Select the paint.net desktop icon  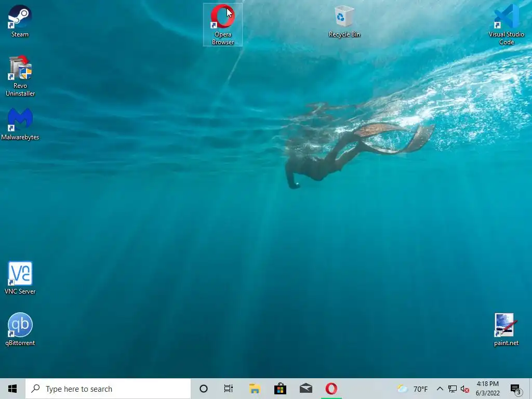(x=506, y=329)
